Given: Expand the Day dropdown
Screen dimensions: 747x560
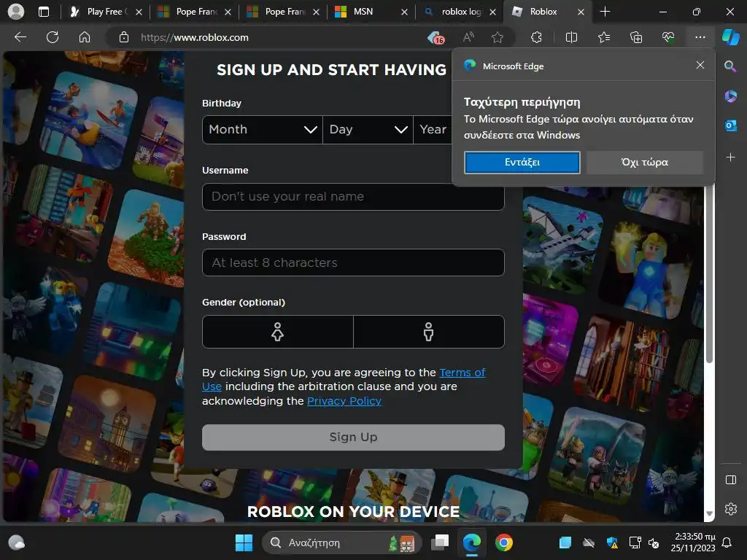Looking at the screenshot, I should click(x=368, y=130).
